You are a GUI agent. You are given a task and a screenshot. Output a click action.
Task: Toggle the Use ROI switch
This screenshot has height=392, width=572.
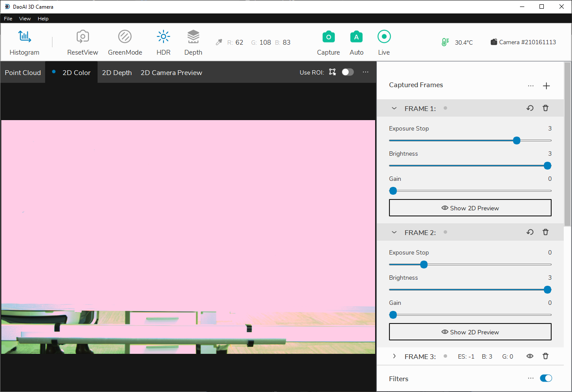click(x=348, y=72)
